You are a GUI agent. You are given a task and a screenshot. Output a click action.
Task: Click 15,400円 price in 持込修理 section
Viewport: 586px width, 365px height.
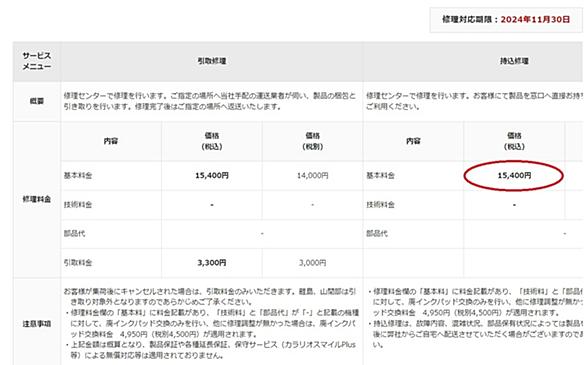pyautogui.click(x=514, y=175)
